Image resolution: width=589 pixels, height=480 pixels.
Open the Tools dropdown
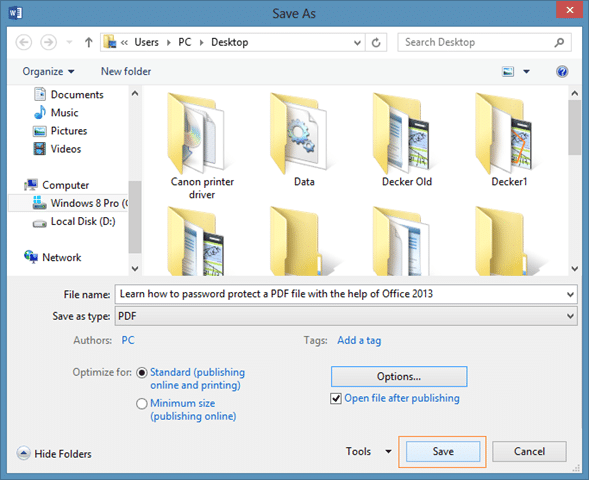(x=368, y=451)
